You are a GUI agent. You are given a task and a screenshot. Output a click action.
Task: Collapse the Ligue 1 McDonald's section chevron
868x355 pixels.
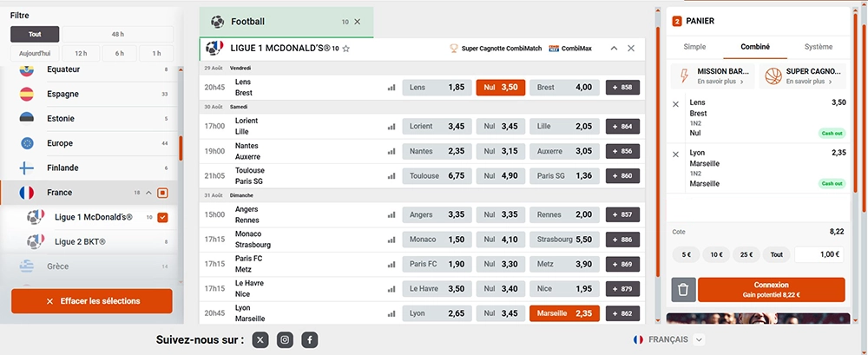tap(614, 49)
